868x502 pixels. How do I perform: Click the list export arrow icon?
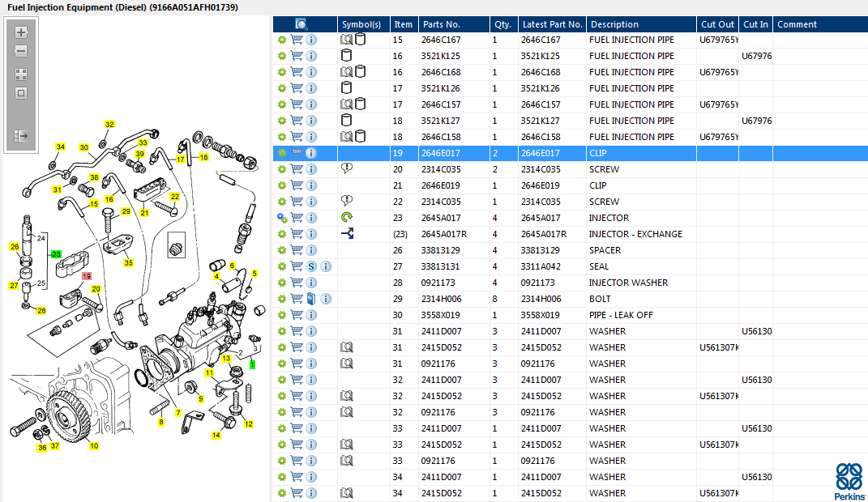point(21,136)
